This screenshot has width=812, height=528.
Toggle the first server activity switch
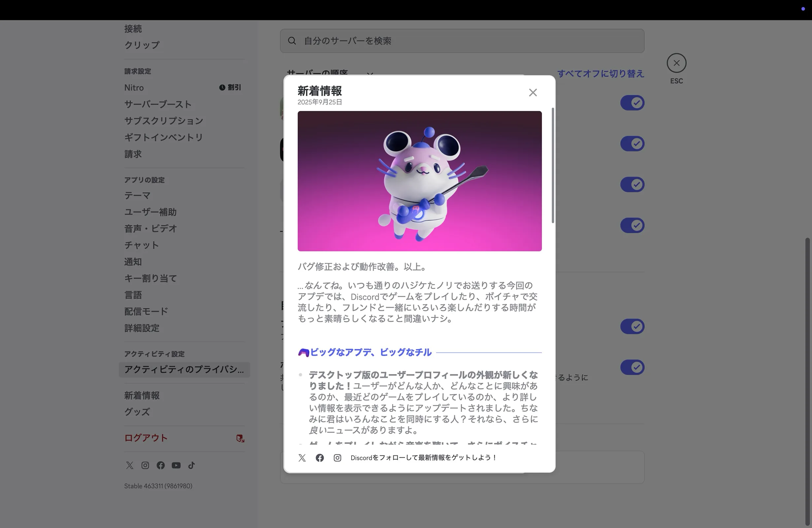632,103
